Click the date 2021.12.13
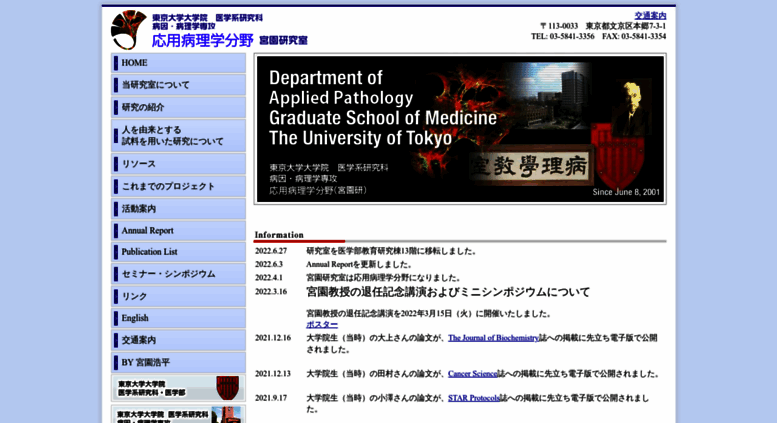777x423 pixels. tap(273, 373)
